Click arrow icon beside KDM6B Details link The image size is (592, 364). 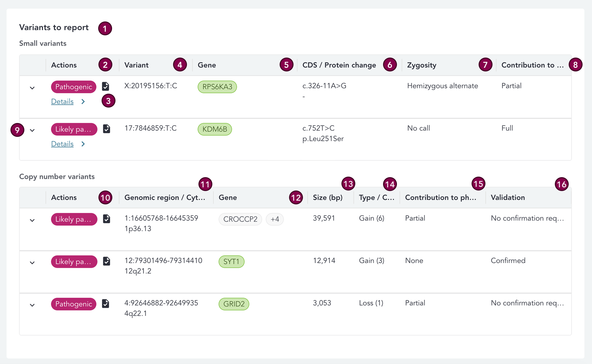point(83,144)
